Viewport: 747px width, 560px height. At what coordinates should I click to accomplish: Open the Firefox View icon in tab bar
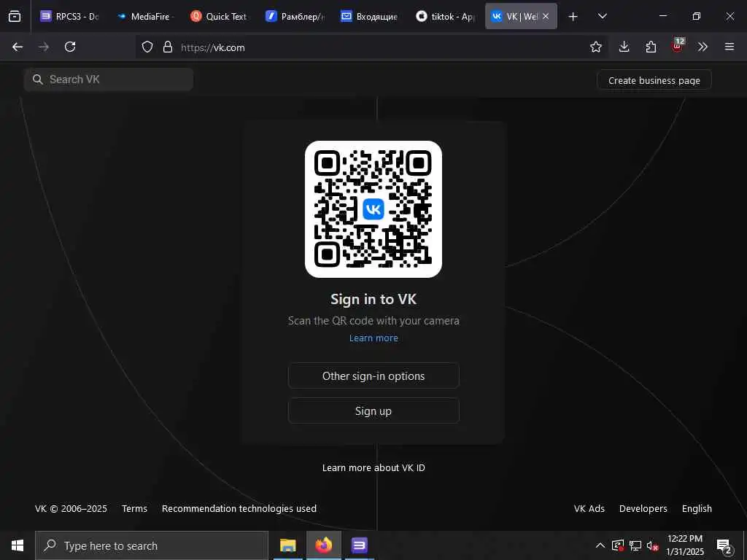15,16
